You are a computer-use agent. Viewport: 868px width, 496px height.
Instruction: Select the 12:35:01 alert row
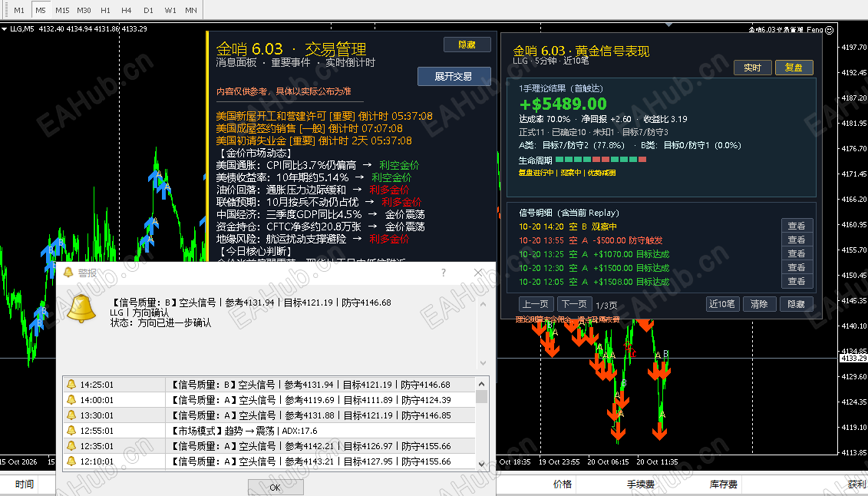click(269, 445)
